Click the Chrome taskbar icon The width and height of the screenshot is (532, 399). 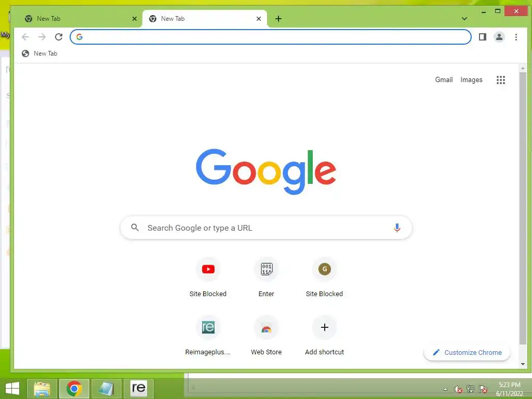74,389
